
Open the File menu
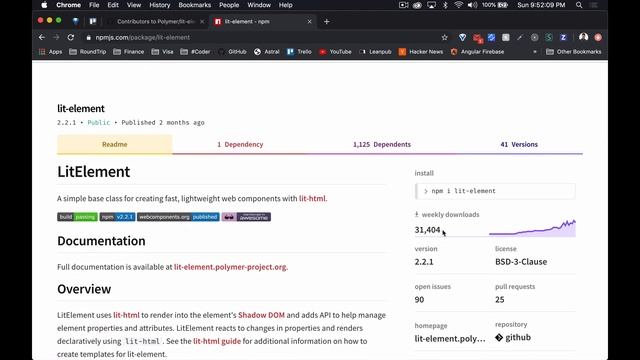click(x=94, y=5)
